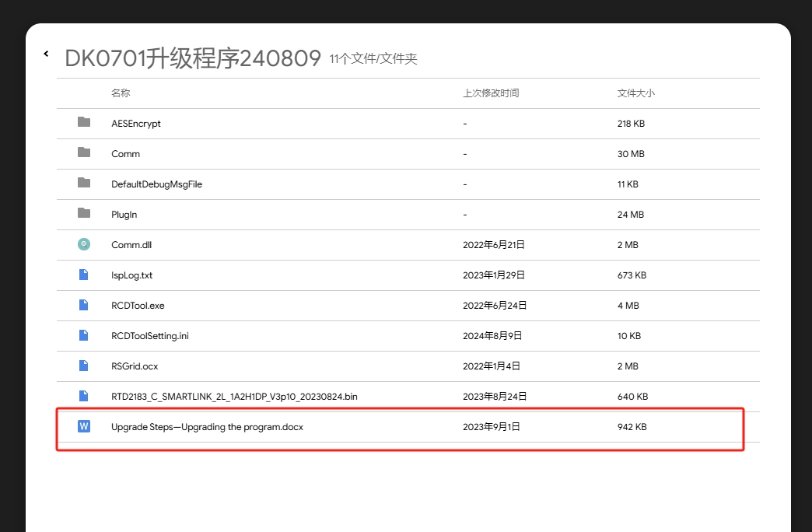Open Upgrade Steps—Upgrading the program.docx
The width and height of the screenshot is (812, 532).
tap(207, 427)
